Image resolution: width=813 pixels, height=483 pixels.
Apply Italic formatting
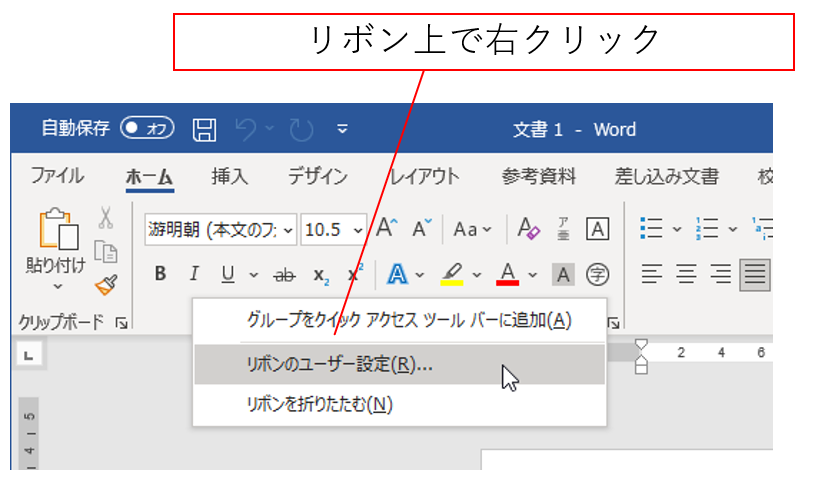coord(194,274)
